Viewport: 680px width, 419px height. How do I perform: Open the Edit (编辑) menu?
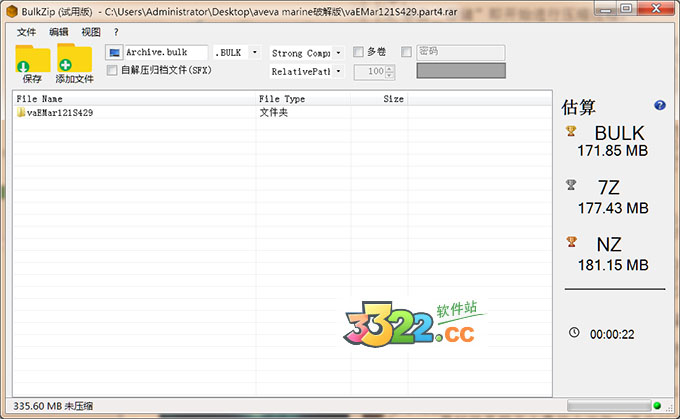coord(59,32)
